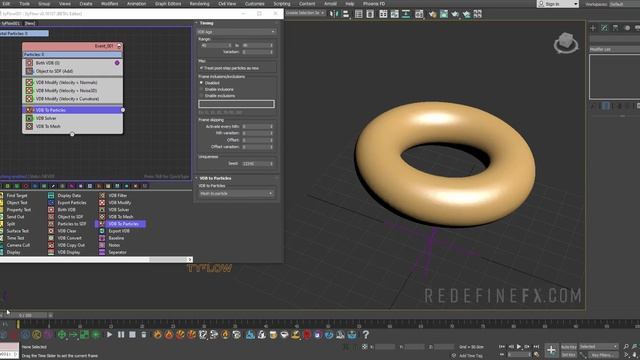This screenshot has width=640, height=360.
Task: Pick Separator from operator depot
Action: [x=113, y=252]
